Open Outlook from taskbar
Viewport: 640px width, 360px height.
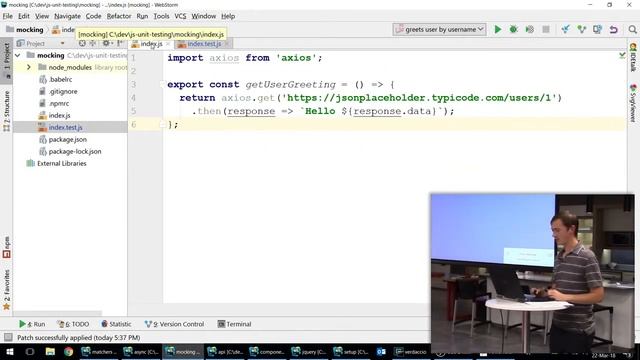click(381, 351)
